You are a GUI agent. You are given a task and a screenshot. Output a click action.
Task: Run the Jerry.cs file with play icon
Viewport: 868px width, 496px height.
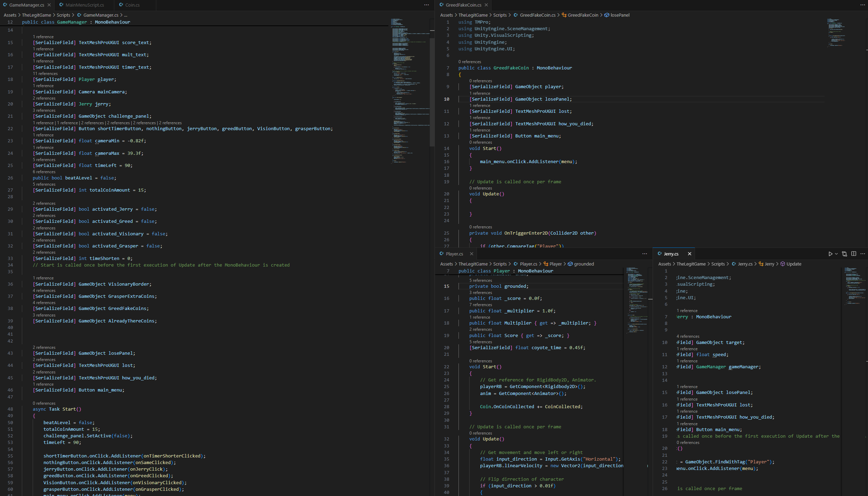[830, 254]
